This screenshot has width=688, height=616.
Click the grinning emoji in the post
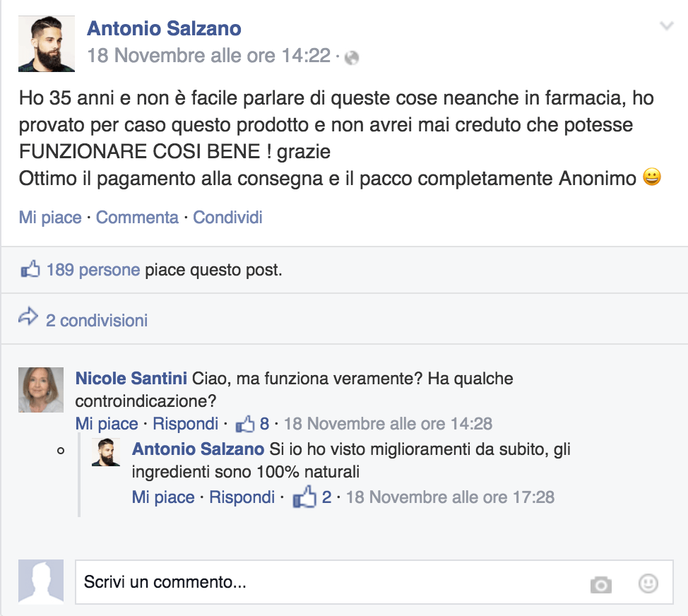pos(652,178)
